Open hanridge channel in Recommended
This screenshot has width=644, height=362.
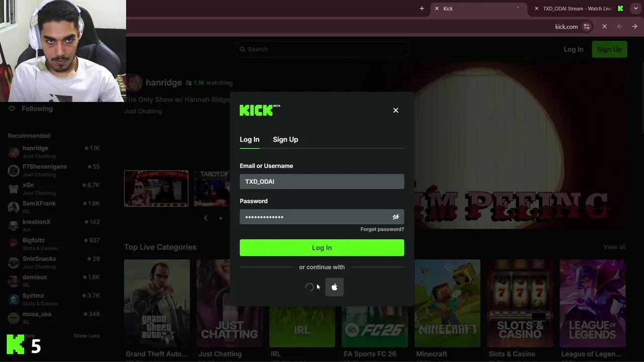pos(54,151)
